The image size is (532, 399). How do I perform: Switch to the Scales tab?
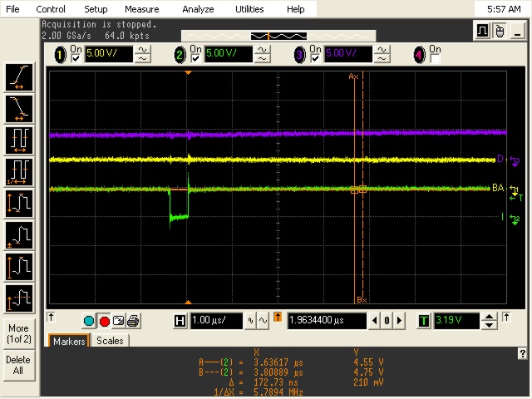pyautogui.click(x=110, y=341)
